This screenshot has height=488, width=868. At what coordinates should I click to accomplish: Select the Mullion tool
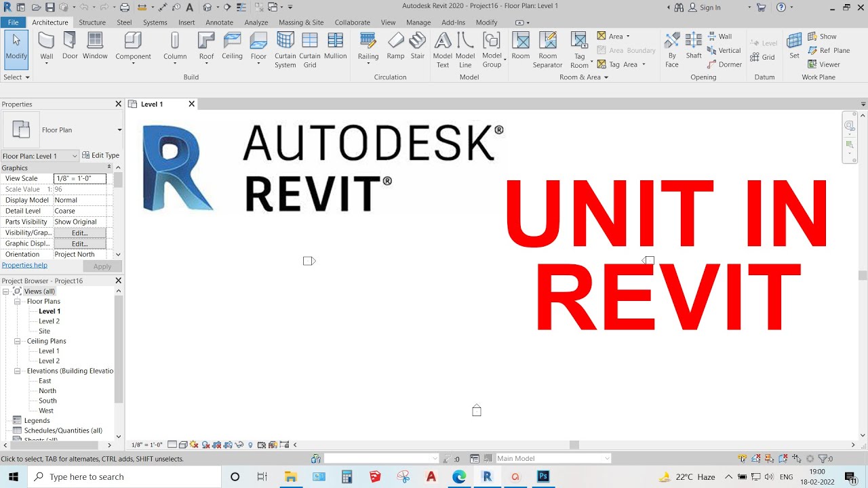pos(336,46)
